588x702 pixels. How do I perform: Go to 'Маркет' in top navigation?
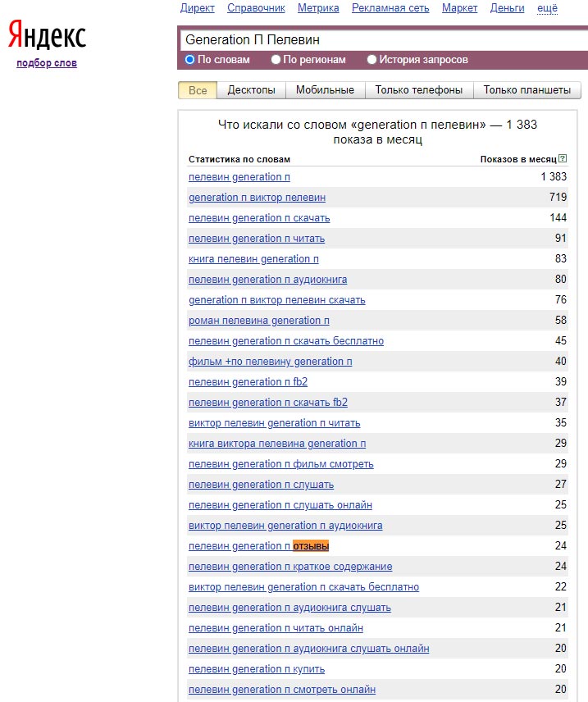tap(459, 8)
